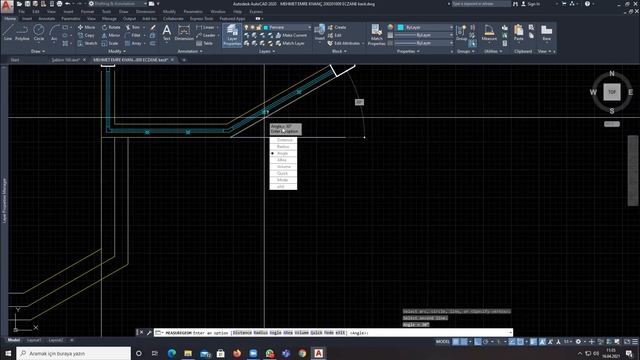Viewport: 640px width, 360px height.
Task: Click the Match Layer tool
Action: pos(290,43)
